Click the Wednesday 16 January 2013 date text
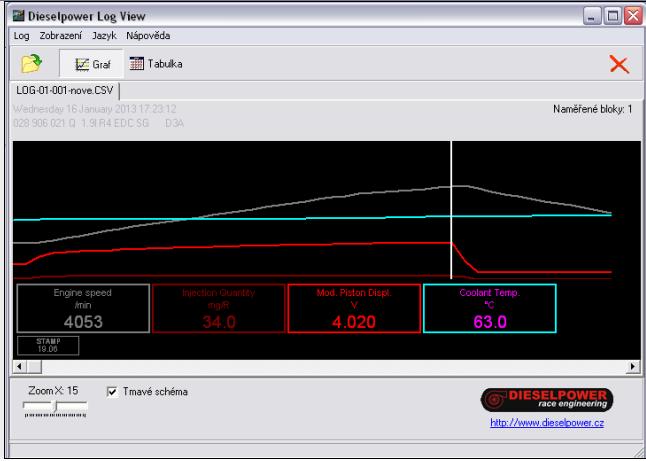 point(95,109)
